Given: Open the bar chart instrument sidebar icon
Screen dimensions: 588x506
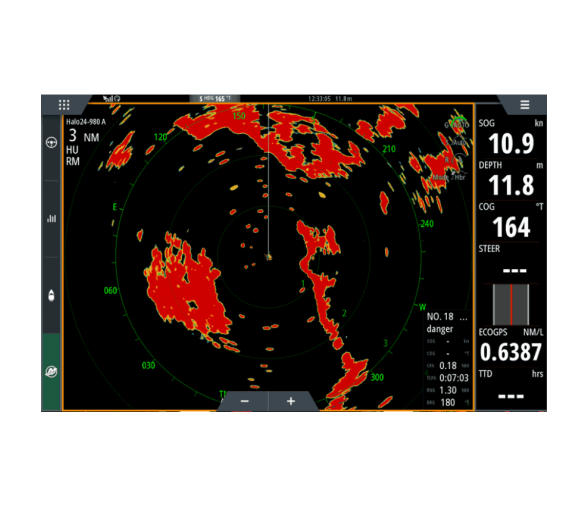Looking at the screenshot, I should [51, 218].
